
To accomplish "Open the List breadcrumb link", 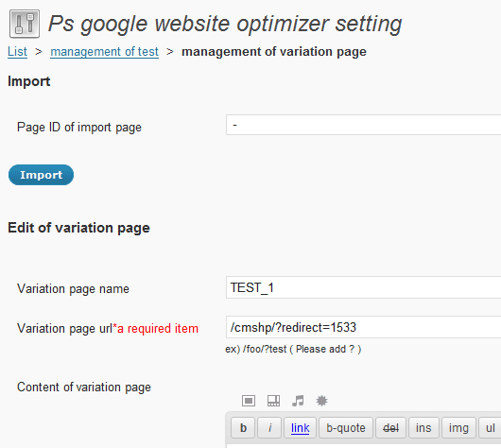I will [17, 51].
